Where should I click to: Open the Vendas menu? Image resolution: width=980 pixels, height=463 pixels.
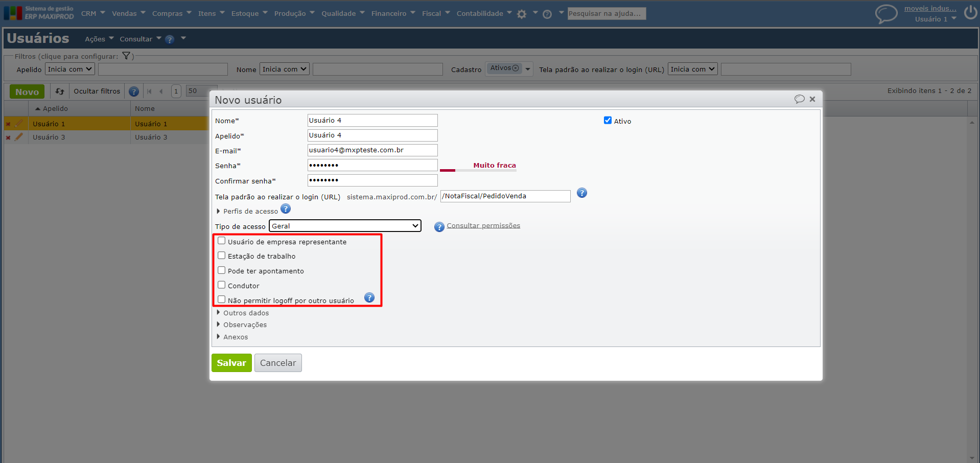pyautogui.click(x=129, y=13)
